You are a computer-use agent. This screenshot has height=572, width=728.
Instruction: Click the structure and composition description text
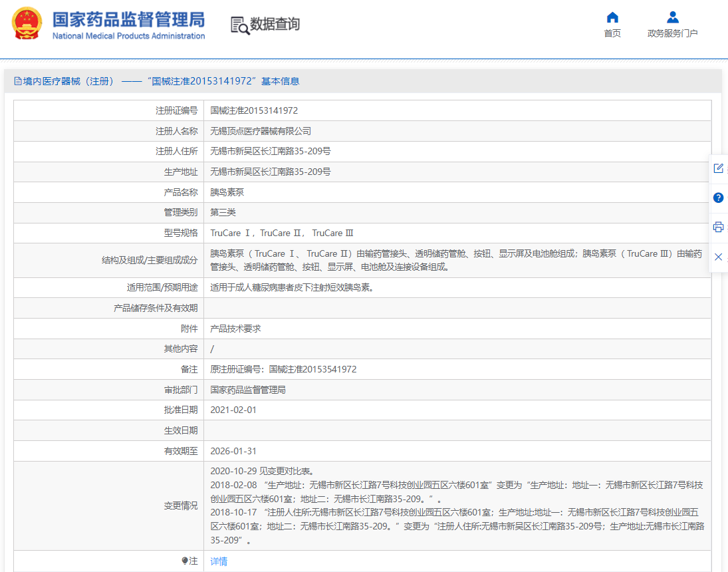456,260
